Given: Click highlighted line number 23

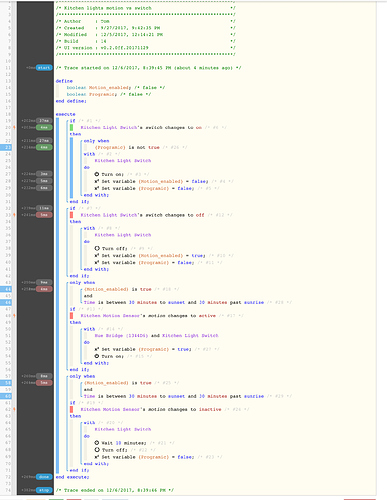Looking at the screenshot, I should (6, 147).
